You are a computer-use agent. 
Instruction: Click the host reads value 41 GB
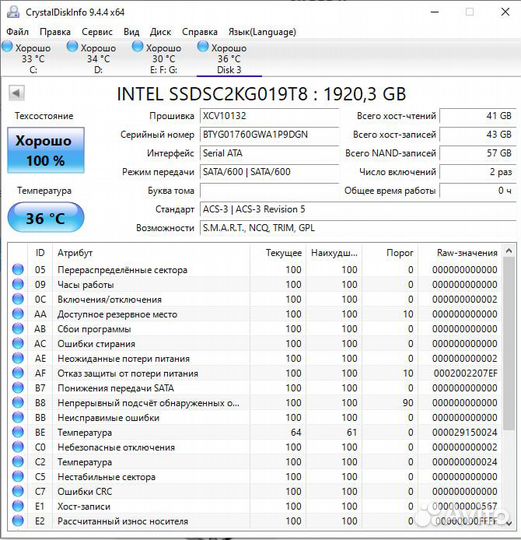tap(478, 116)
